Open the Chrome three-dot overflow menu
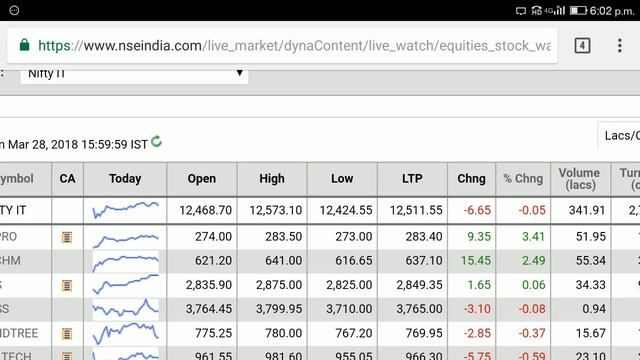 [620, 45]
